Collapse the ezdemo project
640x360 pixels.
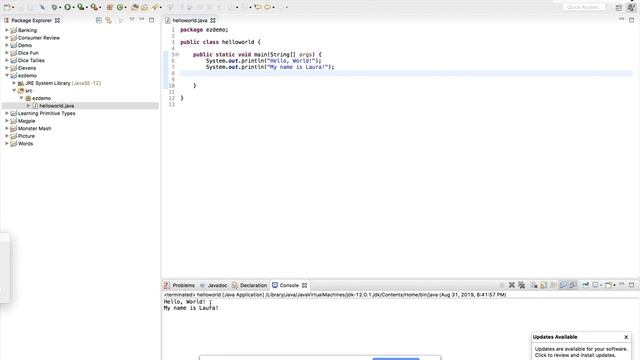coord(7,76)
